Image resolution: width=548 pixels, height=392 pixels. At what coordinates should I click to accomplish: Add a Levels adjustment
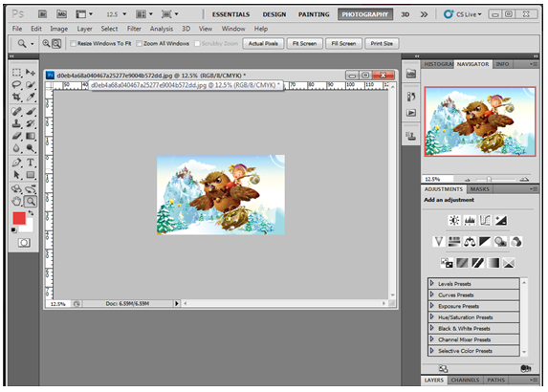(470, 221)
